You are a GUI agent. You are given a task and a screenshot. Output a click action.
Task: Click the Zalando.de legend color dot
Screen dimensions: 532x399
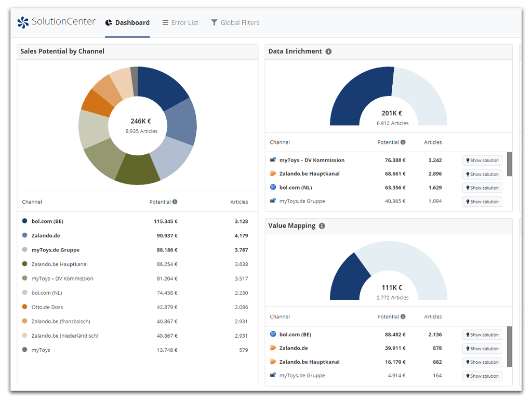[x=24, y=235]
